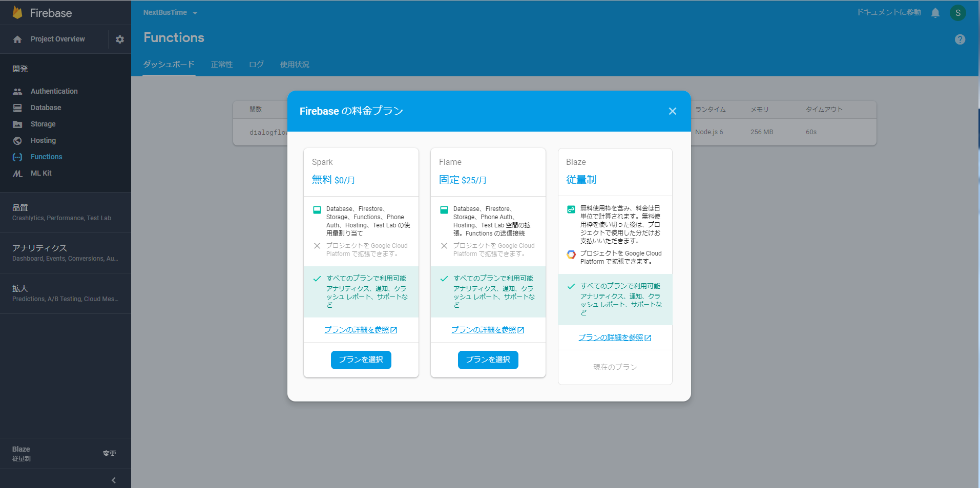Click the 60s timeout cell
This screenshot has width=980, height=488.
click(811, 132)
